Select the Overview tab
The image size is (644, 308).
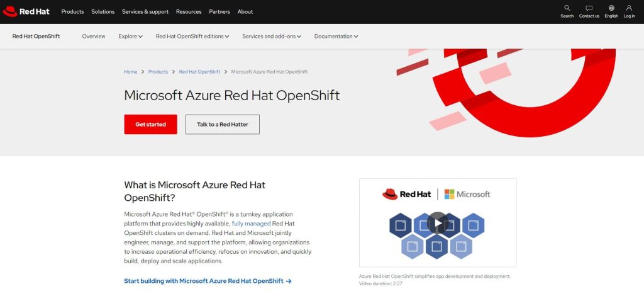coord(94,37)
